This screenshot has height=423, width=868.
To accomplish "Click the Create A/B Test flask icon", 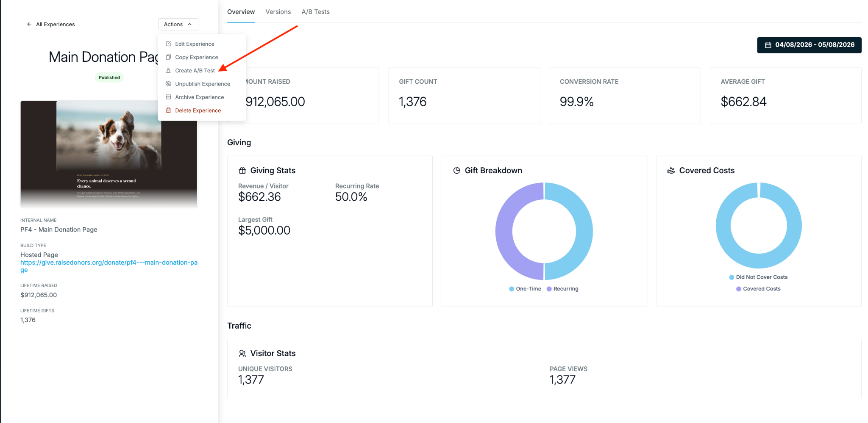I will click(168, 70).
